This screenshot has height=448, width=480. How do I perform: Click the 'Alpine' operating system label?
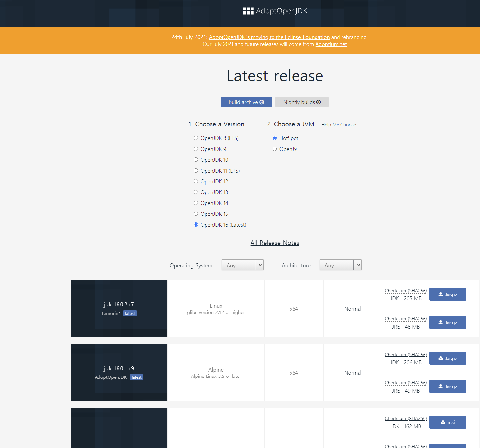pyautogui.click(x=216, y=370)
